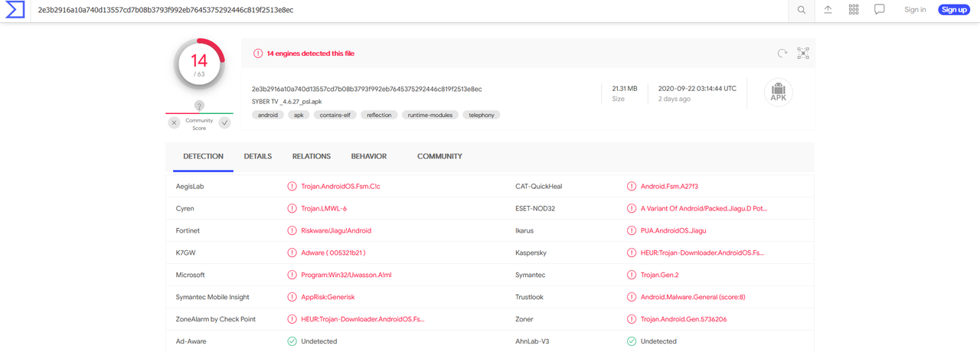Image resolution: width=980 pixels, height=352 pixels.
Task: Click the Zoner engine name
Action: (524, 319)
